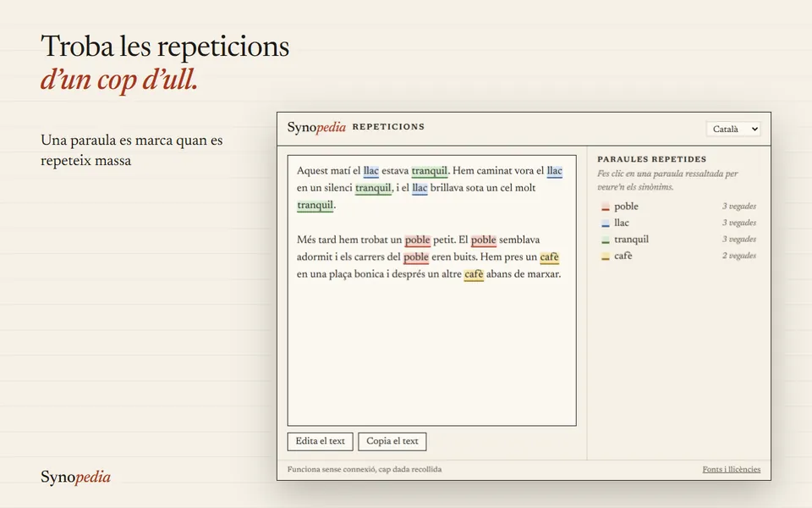Click the Synopedia logo in the app header
This screenshot has height=508, width=812.
click(x=316, y=127)
